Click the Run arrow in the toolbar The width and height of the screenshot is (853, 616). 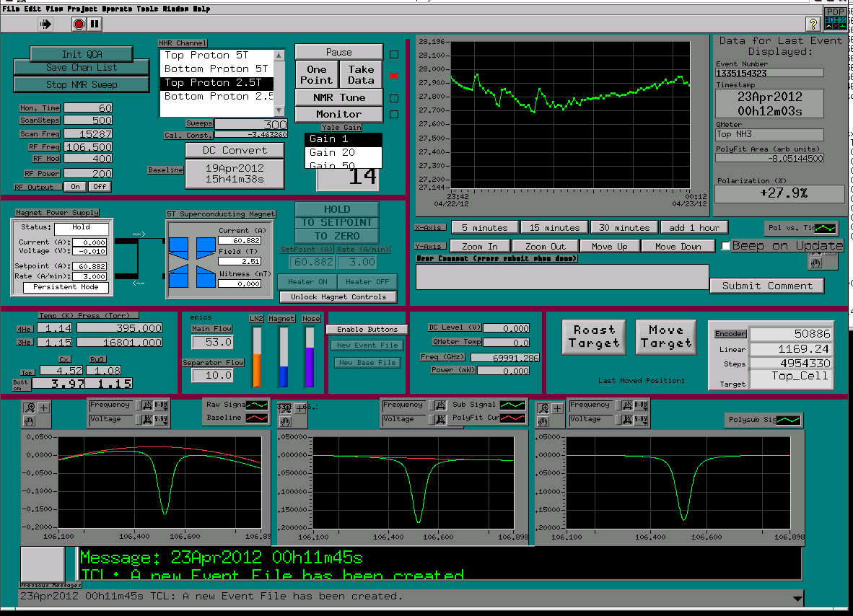[x=45, y=24]
